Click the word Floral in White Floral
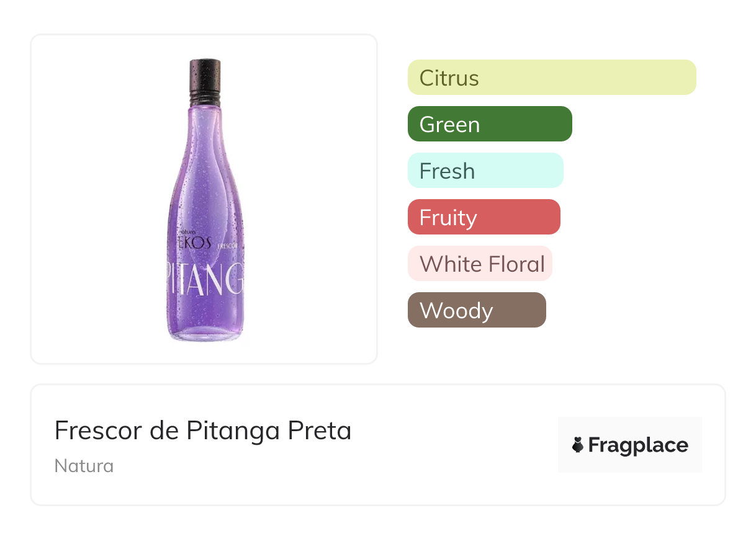 coord(515,264)
